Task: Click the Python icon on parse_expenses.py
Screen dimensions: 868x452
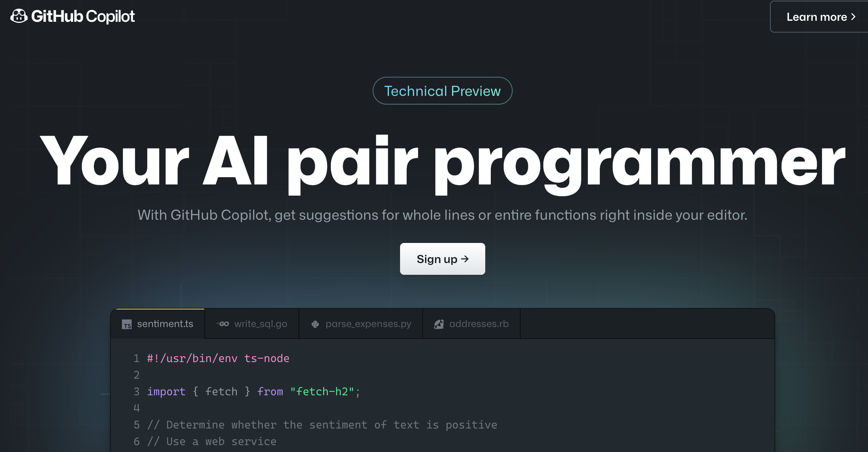Action: pyautogui.click(x=315, y=324)
